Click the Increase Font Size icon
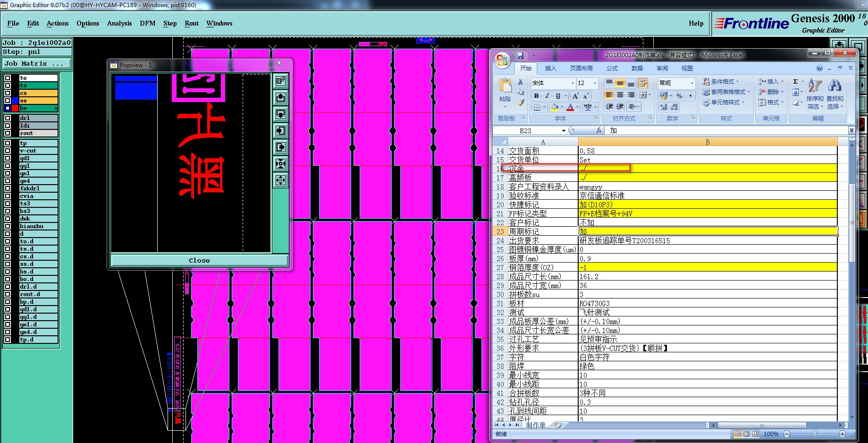The width and height of the screenshot is (868, 443). point(576,96)
